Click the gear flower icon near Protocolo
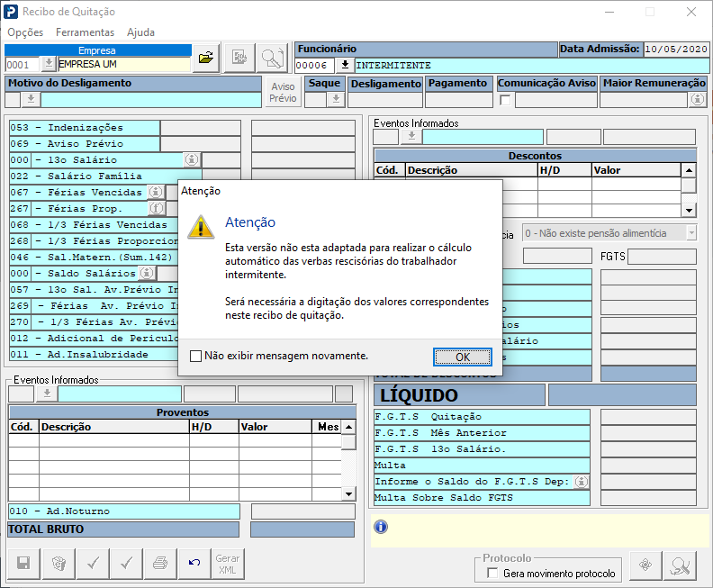 click(x=645, y=565)
